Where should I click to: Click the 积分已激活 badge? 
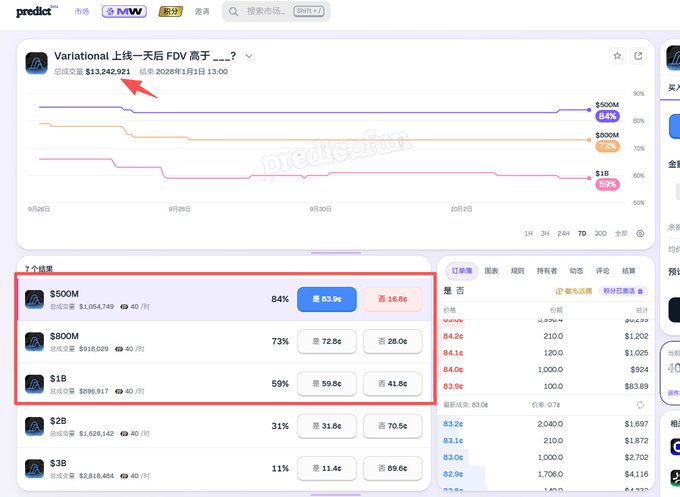tap(624, 291)
